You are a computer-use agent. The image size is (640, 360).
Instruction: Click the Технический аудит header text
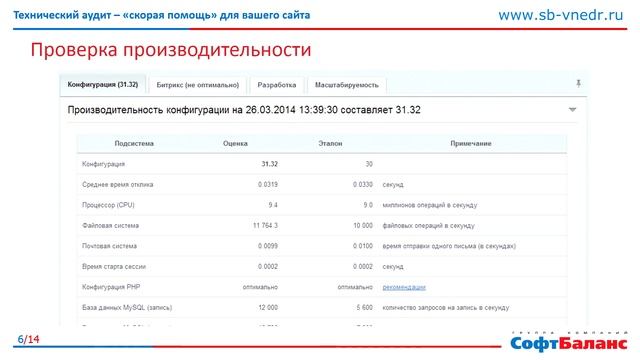click(x=162, y=15)
